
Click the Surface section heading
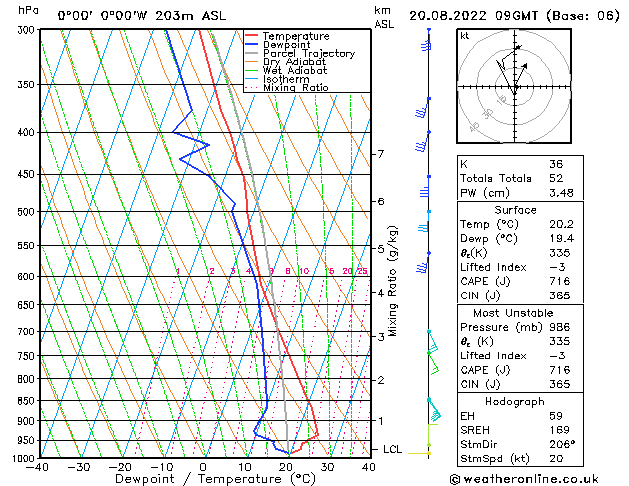tap(515, 210)
